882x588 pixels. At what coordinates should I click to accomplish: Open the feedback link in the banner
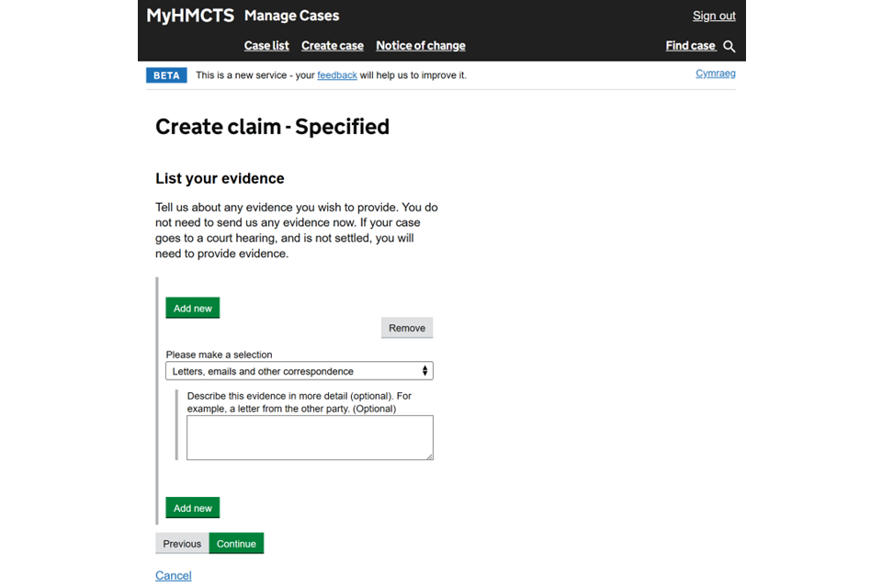coord(337,75)
